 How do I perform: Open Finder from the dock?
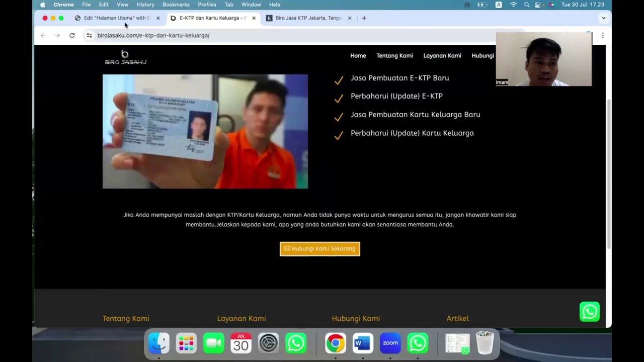click(159, 343)
